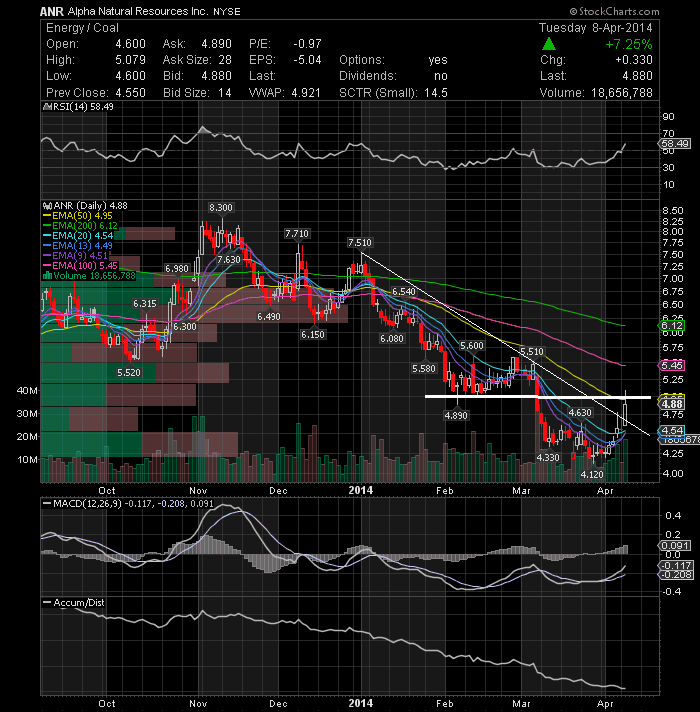Click the EMA(13) 4.49 legend entry
The width and height of the screenshot is (700, 712).
point(78,246)
